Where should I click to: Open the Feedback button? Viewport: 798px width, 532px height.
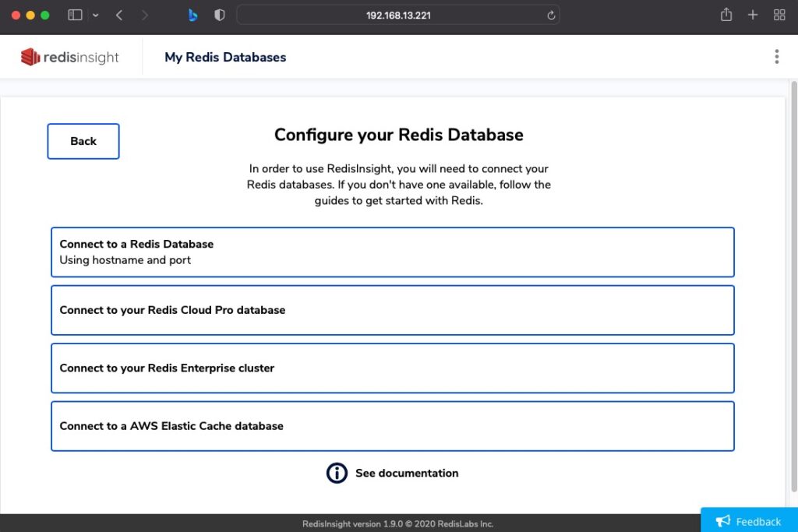coord(749,520)
